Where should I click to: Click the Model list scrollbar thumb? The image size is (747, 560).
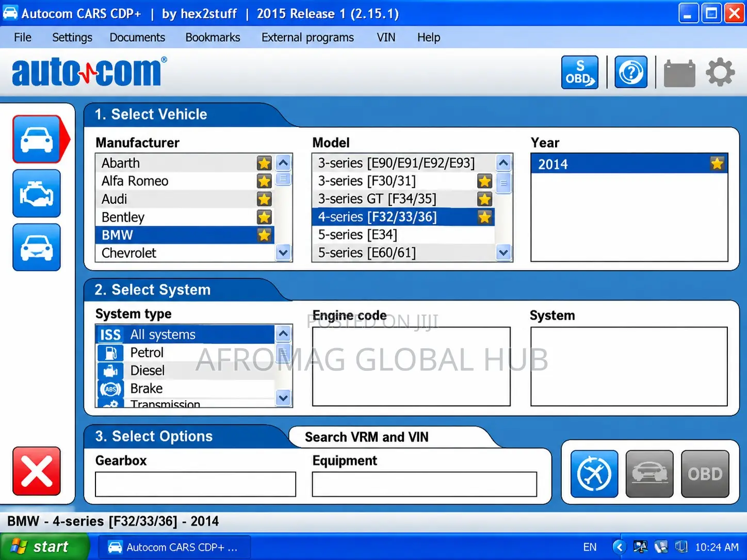click(504, 183)
